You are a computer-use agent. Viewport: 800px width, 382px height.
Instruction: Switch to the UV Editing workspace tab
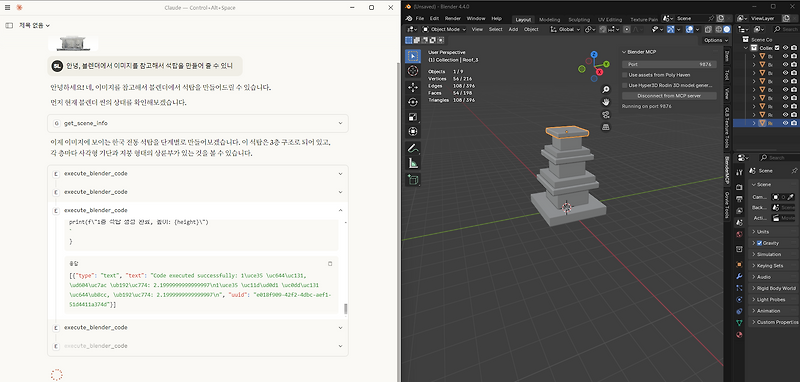pyautogui.click(x=610, y=19)
